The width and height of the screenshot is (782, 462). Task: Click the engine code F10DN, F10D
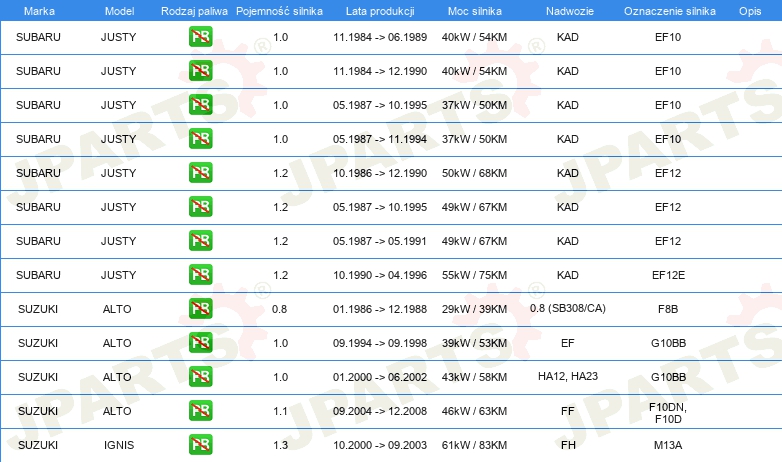[668, 413]
